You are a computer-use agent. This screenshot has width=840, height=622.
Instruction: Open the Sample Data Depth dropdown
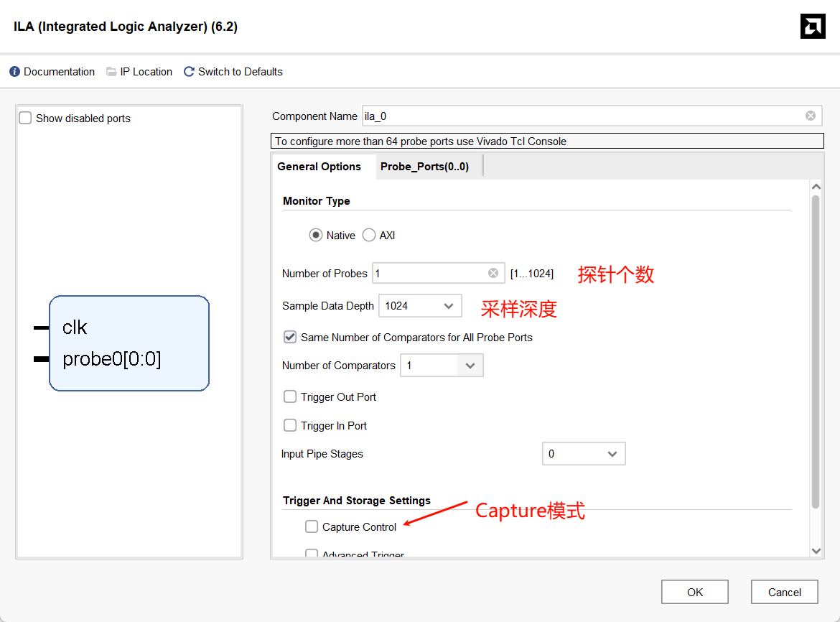coord(420,306)
